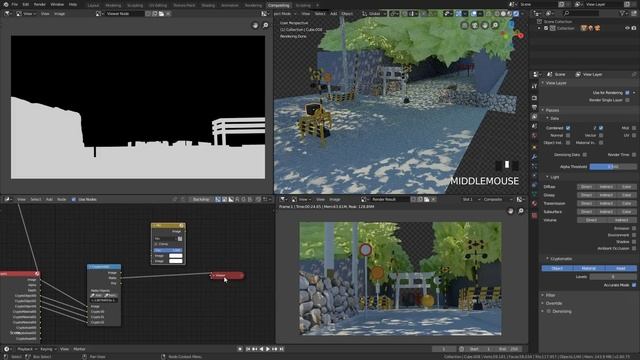Viewport: 640px width, 360px height.
Task: Open the modifier wrench properties tab icon
Action: (x=534, y=157)
